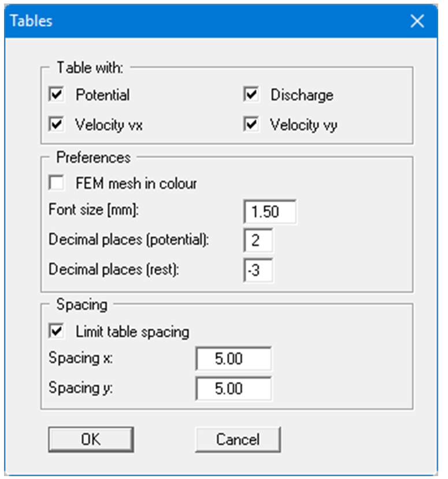Click the Font size [mm] input field
This screenshot has width=448, height=479.
pyautogui.click(x=269, y=211)
